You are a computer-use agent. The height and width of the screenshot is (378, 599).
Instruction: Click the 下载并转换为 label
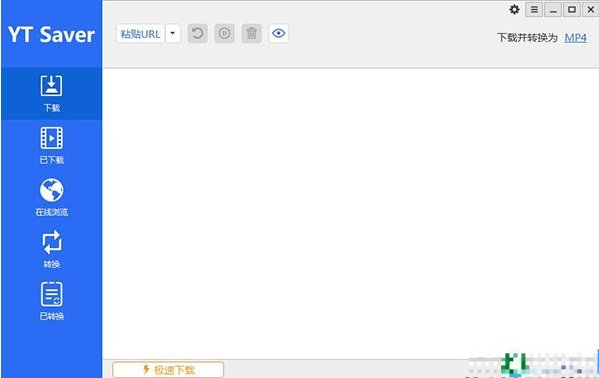tap(527, 37)
